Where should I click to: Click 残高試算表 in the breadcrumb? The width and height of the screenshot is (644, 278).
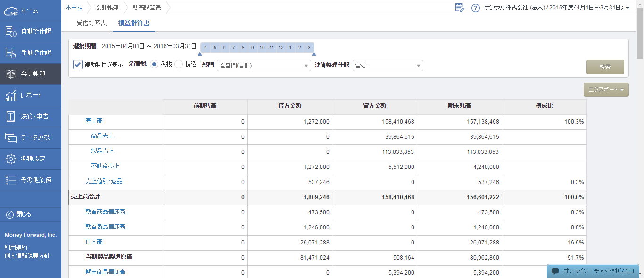coord(147,8)
